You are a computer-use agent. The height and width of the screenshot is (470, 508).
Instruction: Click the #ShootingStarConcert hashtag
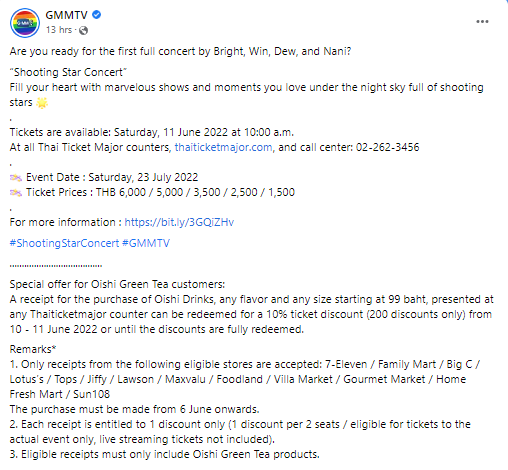point(64,243)
